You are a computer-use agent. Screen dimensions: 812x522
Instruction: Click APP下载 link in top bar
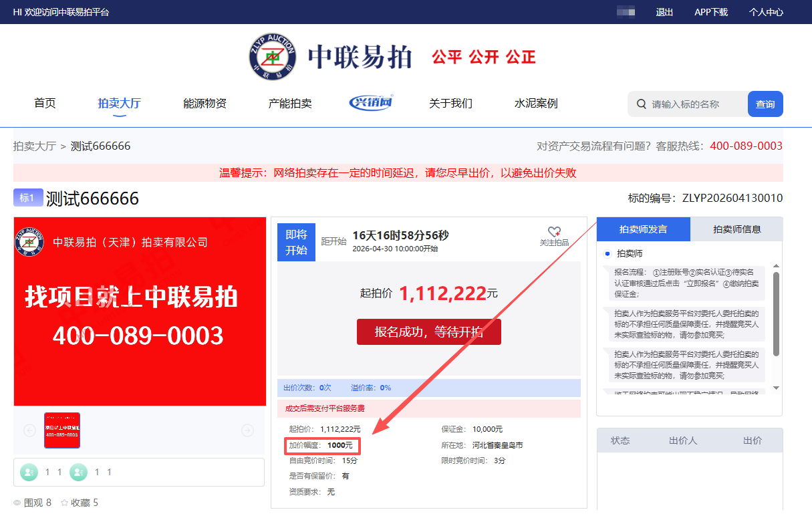(711, 12)
